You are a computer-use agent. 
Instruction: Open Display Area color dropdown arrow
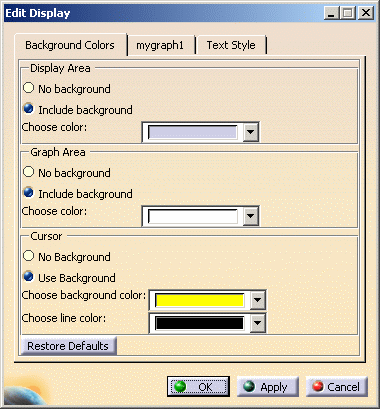251,132
